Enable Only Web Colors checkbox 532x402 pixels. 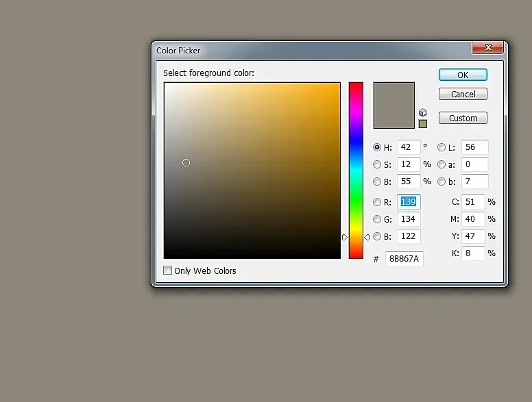(x=167, y=270)
